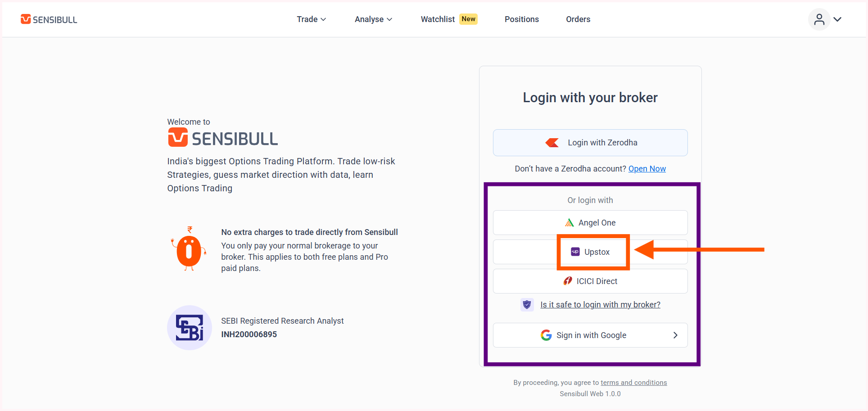Follow the Open Now link
Image resolution: width=868 pixels, height=411 pixels.
coord(647,169)
